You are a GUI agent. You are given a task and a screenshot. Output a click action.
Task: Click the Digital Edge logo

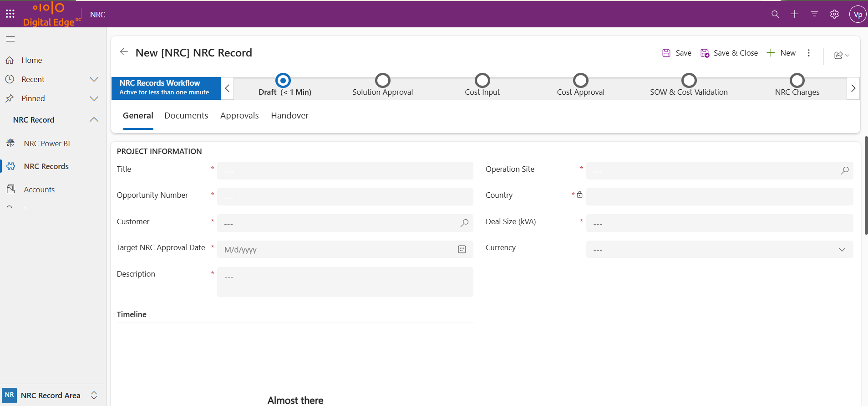coord(51,14)
